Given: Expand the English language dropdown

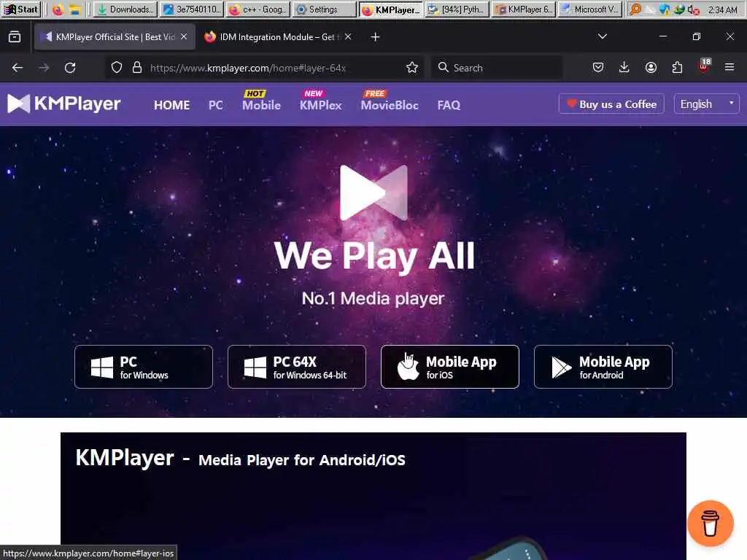Looking at the screenshot, I should (706, 104).
